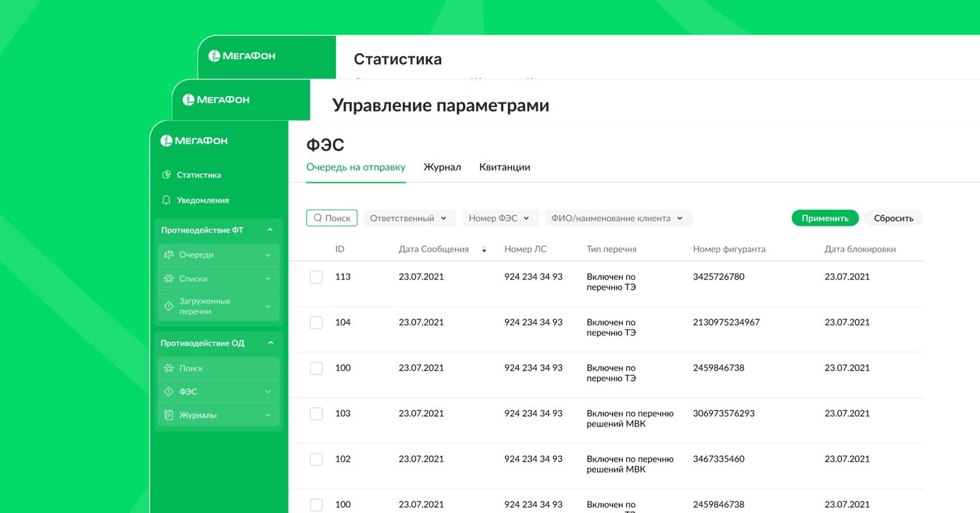Click Дата Сообщения cell in row 104

coord(421,323)
